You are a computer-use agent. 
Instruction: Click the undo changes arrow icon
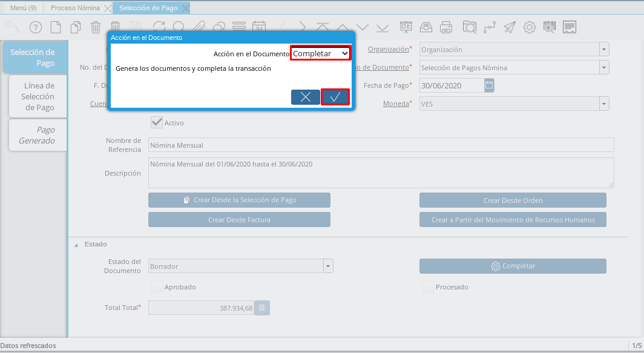12,27
